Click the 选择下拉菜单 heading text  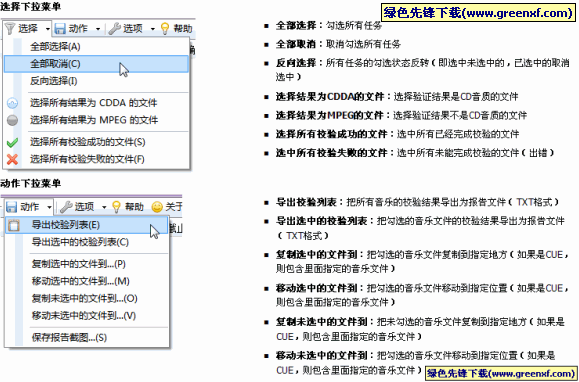coord(31,7)
